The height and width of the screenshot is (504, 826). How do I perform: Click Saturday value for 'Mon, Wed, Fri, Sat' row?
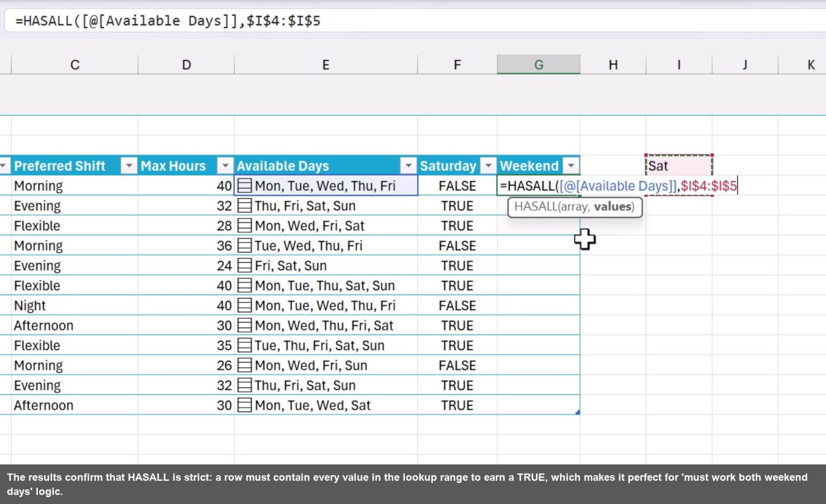tap(457, 226)
